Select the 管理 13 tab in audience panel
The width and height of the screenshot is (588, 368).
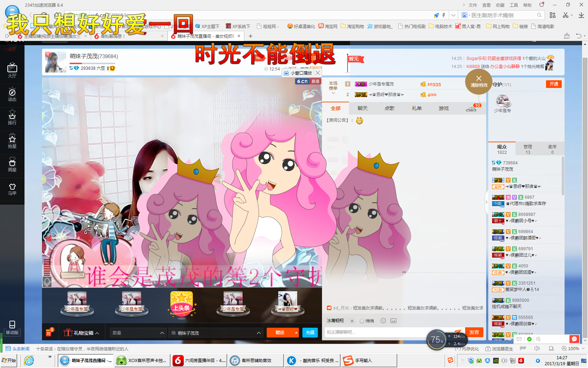click(528, 149)
